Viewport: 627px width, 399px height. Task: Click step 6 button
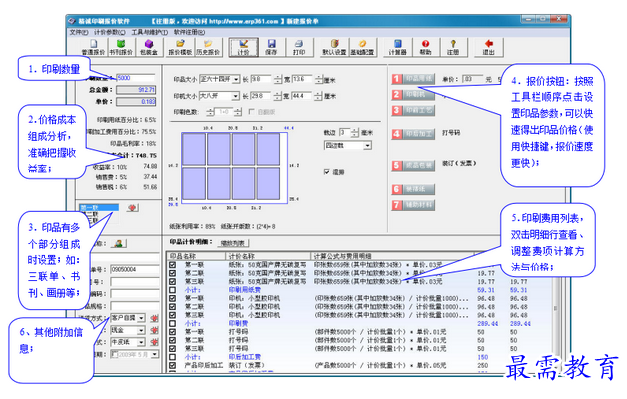click(x=413, y=189)
